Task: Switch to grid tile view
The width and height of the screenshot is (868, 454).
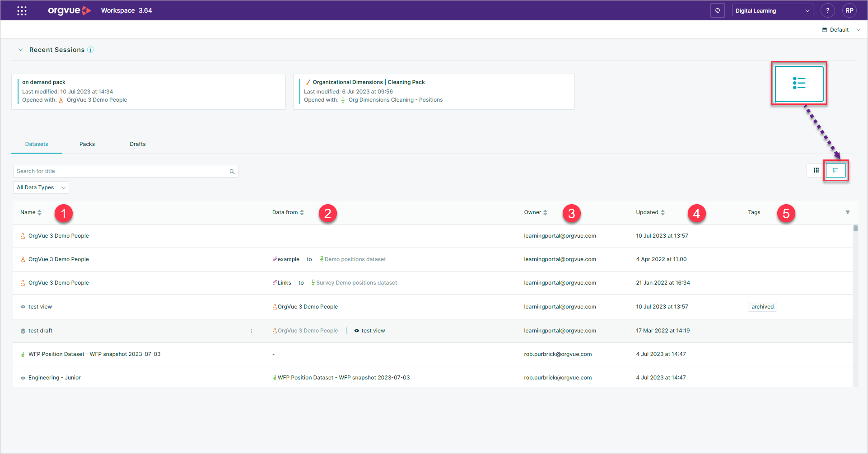Action: 816,170
